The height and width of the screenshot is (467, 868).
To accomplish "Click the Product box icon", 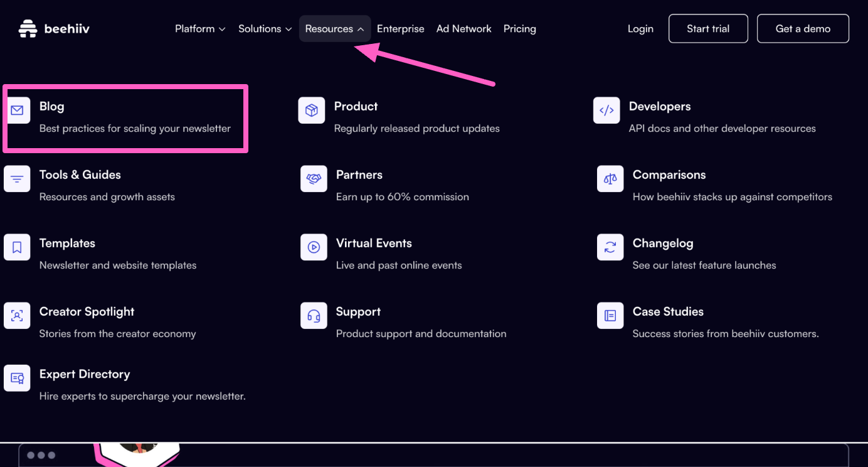I will (x=312, y=110).
